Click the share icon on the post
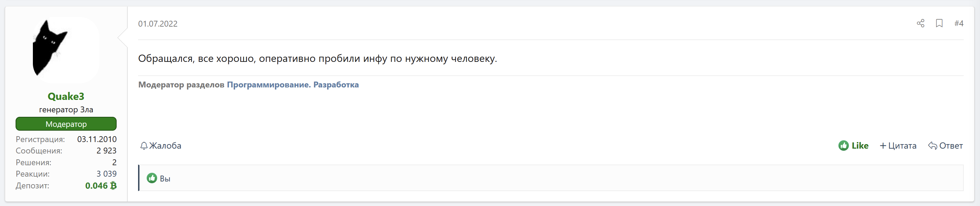The image size is (980, 206). tap(920, 24)
